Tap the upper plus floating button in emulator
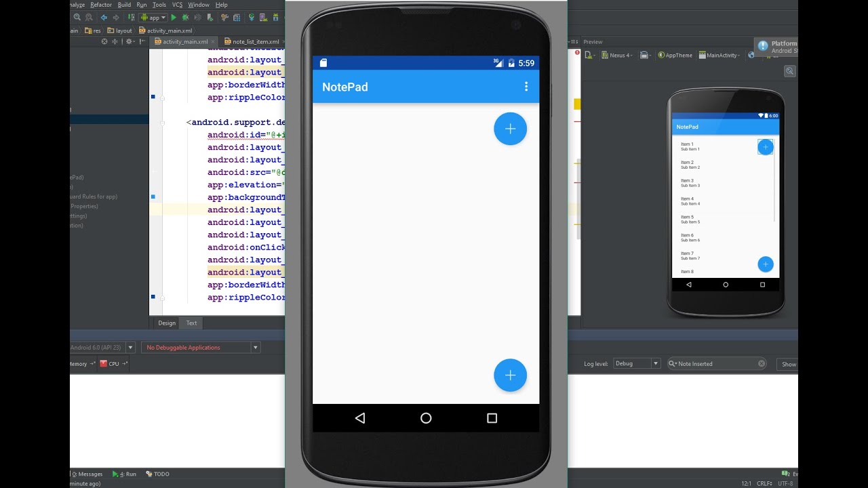The image size is (868, 488). coord(511,129)
